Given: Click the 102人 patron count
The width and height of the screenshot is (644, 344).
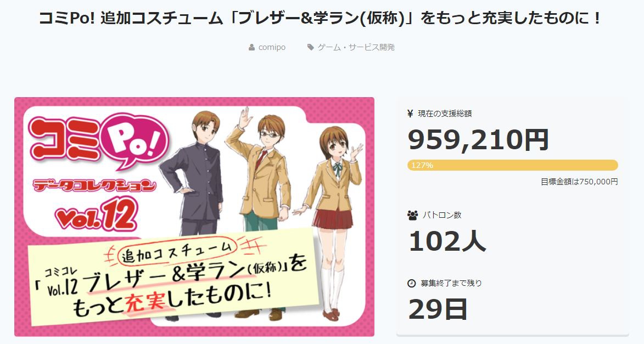Looking at the screenshot, I should pos(447,241).
